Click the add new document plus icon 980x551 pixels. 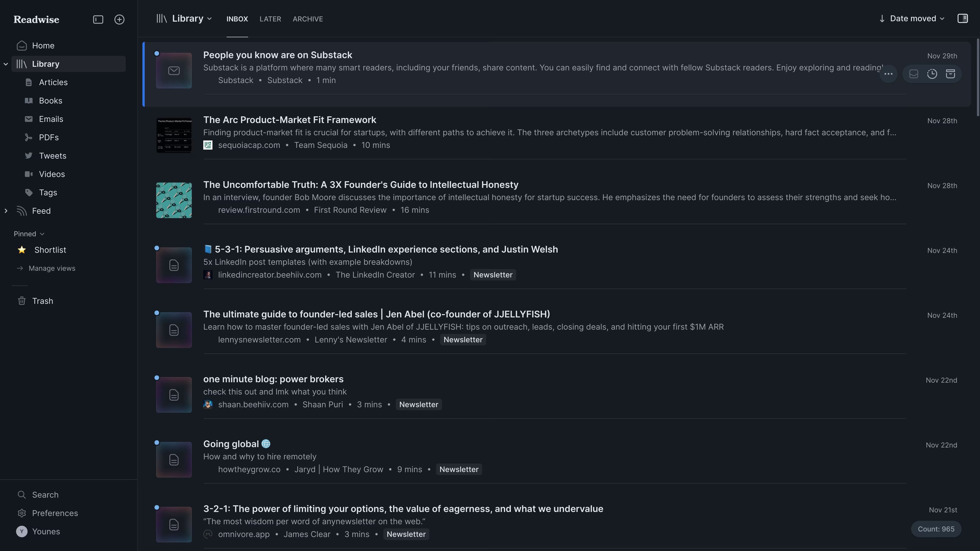119,19
